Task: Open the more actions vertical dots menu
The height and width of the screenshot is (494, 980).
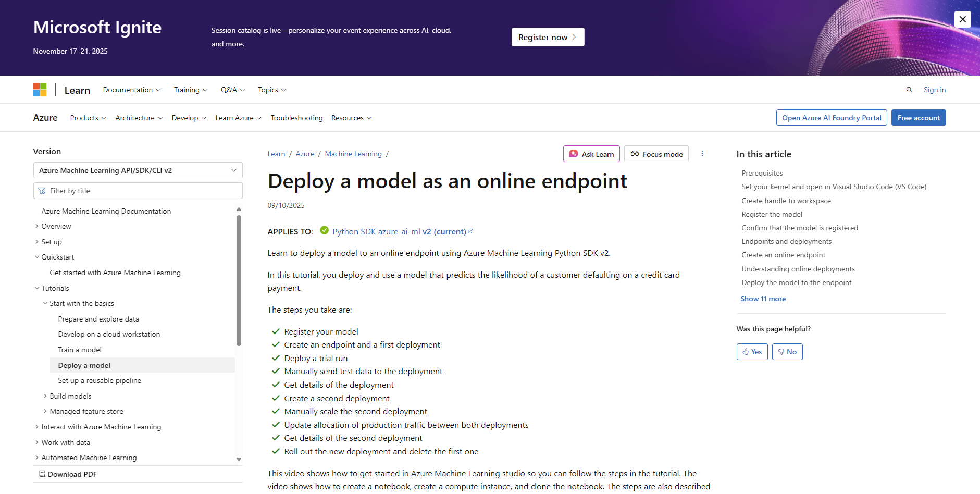Action: coord(702,154)
